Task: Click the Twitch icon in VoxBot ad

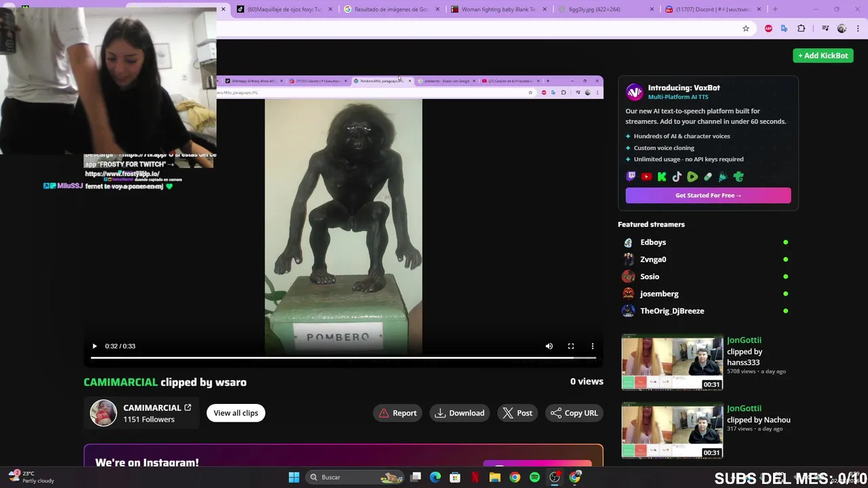Action: point(631,177)
